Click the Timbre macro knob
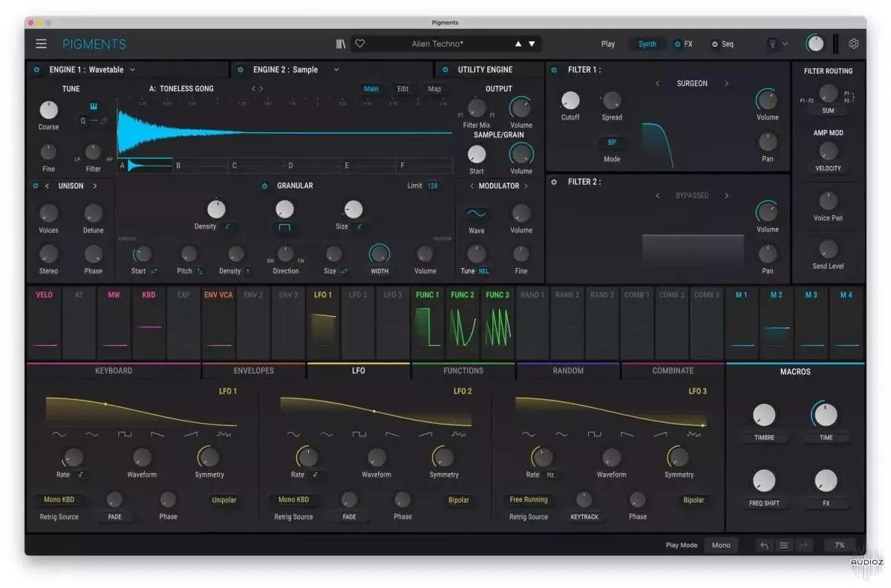The image size is (891, 588). pyautogui.click(x=764, y=415)
